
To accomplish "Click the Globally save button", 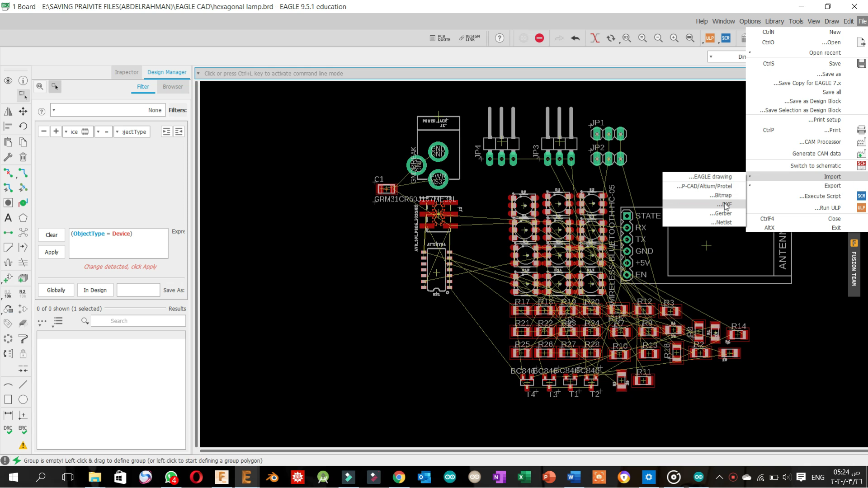I will coord(56,290).
